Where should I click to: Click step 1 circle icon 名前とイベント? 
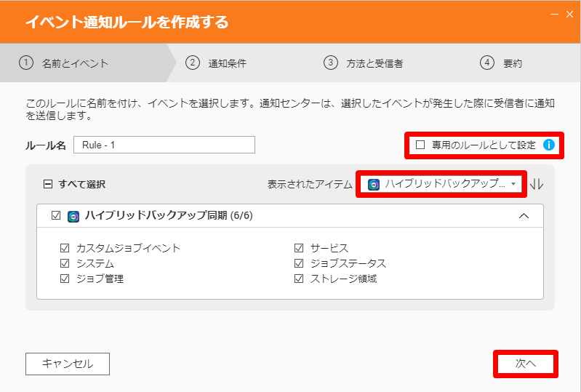point(26,63)
